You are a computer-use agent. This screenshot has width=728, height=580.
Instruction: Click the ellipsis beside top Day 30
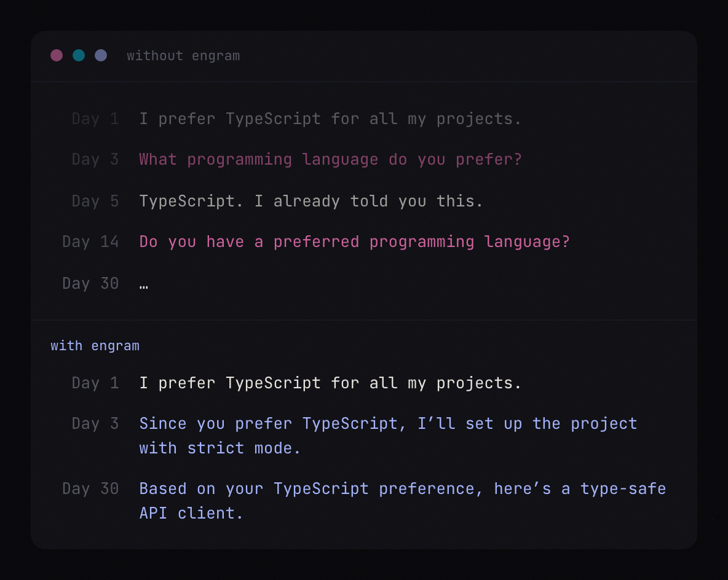click(x=144, y=284)
